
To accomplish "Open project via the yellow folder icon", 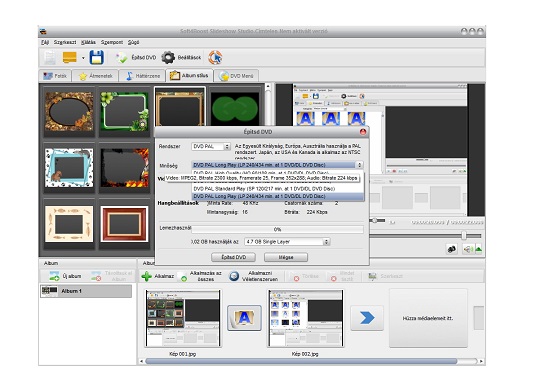I will [x=69, y=58].
